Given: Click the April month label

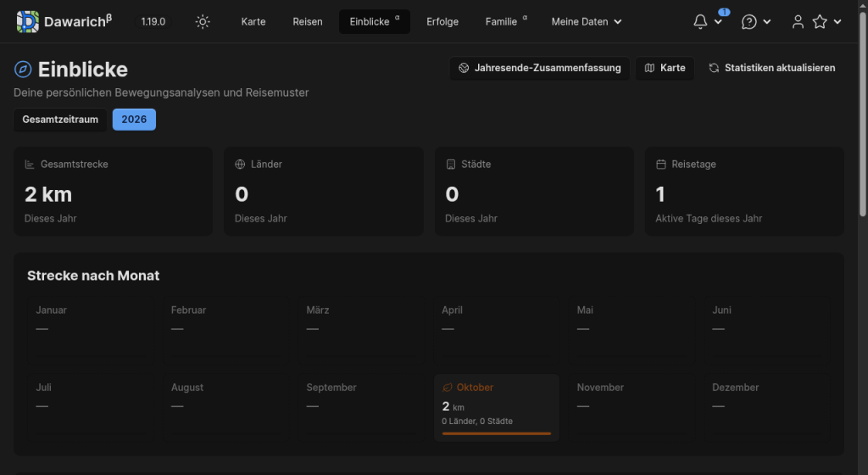Looking at the screenshot, I should click(x=453, y=310).
